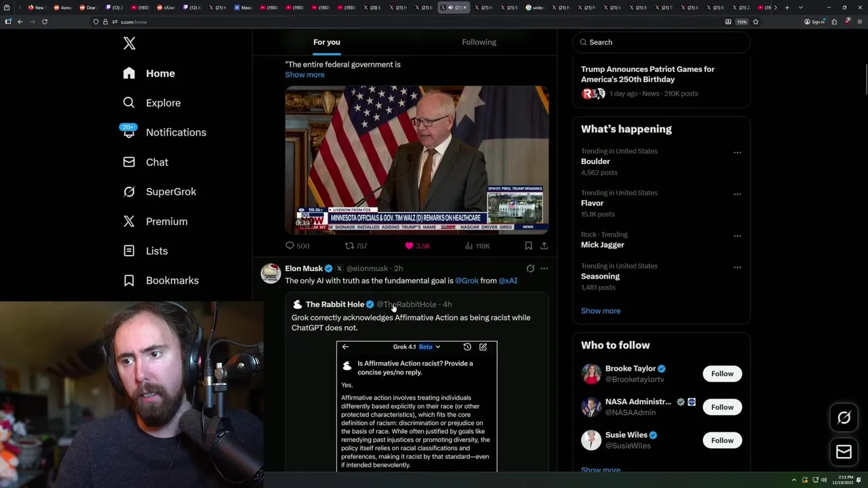The image size is (868, 488).
Task: Open more options for Boulder trend
Action: click(737, 152)
